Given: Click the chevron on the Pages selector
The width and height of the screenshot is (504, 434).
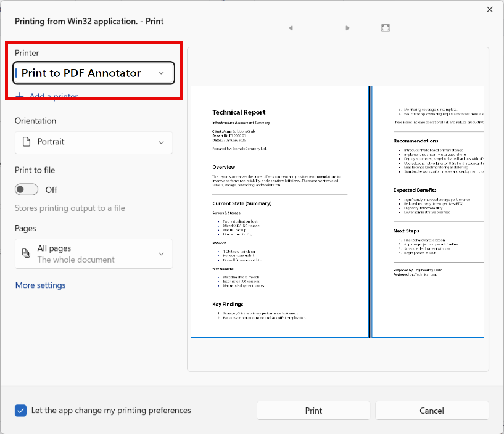Looking at the screenshot, I should point(162,253).
